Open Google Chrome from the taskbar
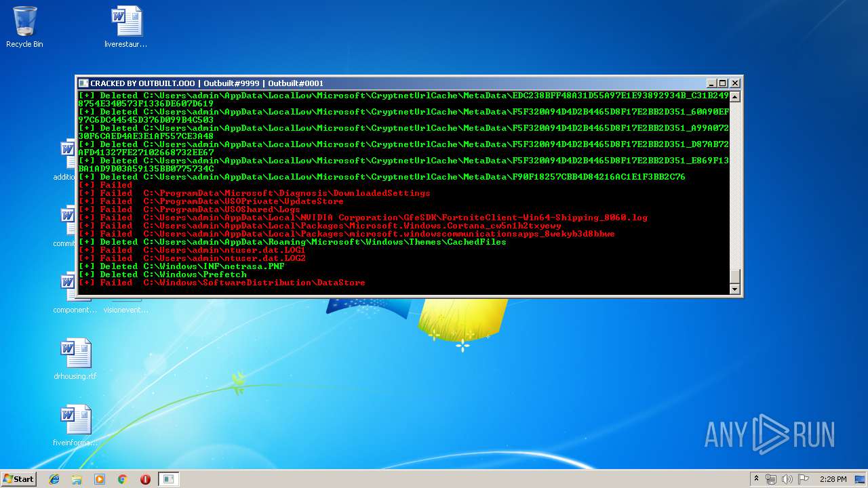868x488 pixels. 122,479
